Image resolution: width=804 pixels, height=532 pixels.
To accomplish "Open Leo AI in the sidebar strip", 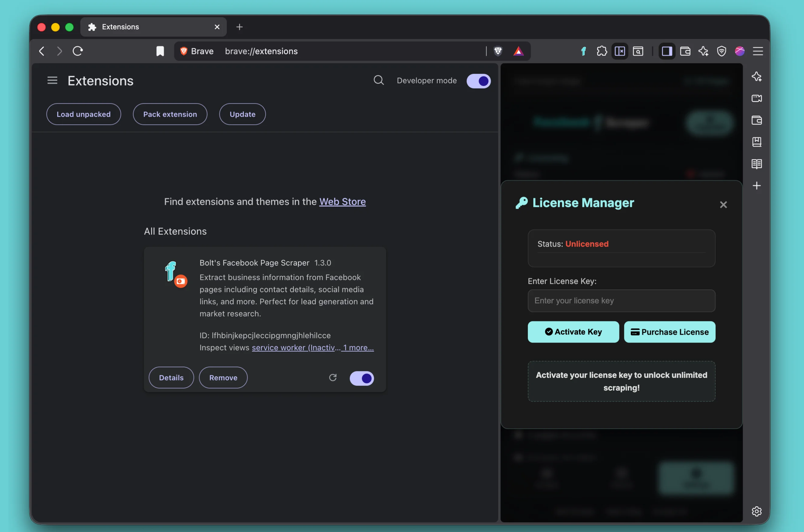I will click(x=756, y=77).
